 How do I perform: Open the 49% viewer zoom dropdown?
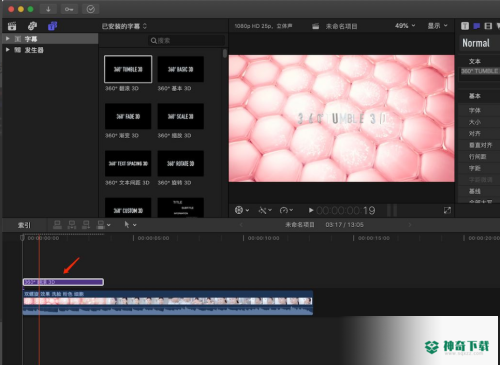tap(405, 26)
